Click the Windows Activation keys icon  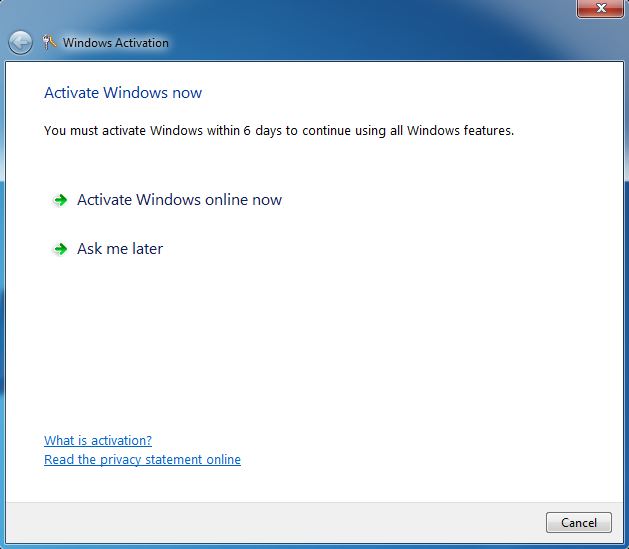tap(49, 42)
